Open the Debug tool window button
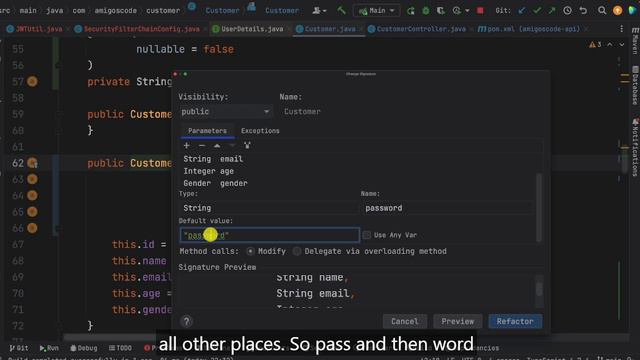Screen dimensions: 640x360 coord(84,348)
